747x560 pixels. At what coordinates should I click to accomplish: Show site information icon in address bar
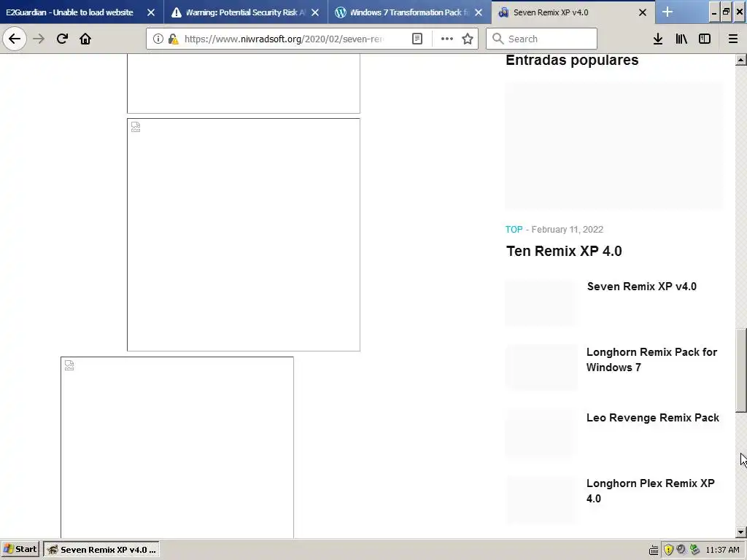(158, 39)
